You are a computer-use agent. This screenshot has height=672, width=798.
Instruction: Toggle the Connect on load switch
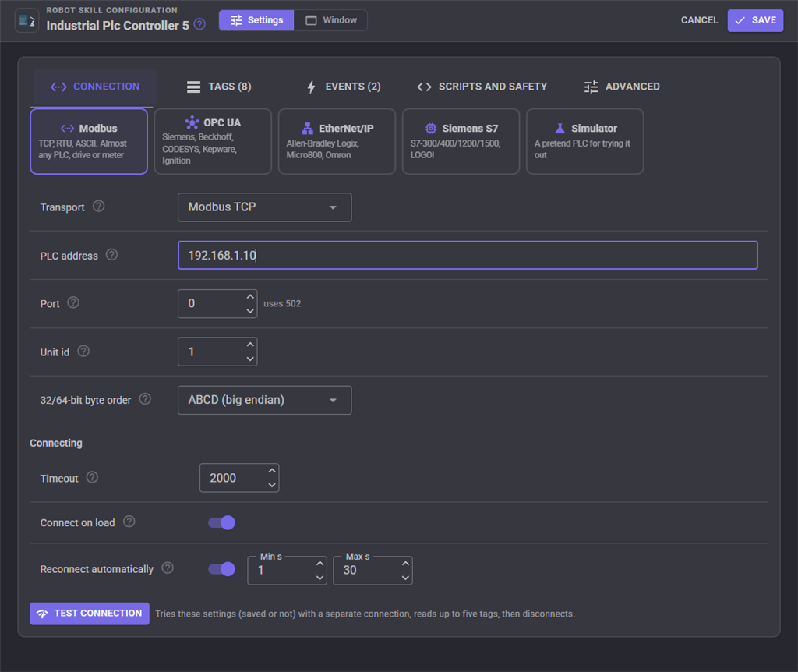(222, 523)
